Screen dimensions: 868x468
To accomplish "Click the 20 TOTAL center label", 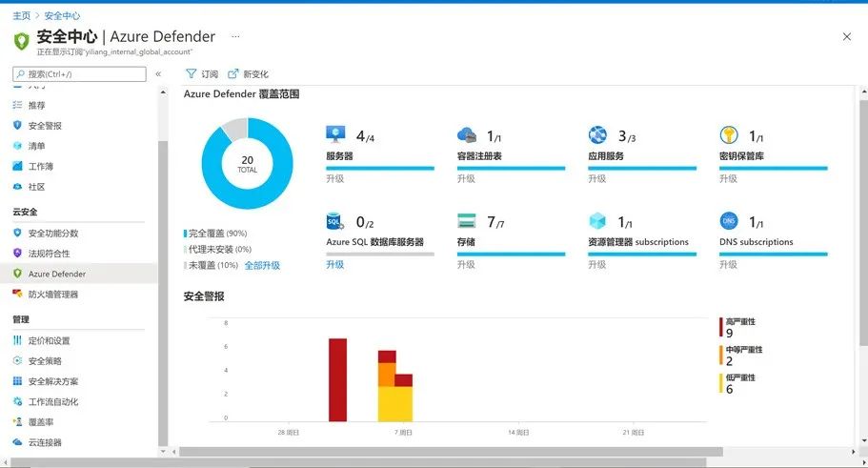I will [248, 163].
